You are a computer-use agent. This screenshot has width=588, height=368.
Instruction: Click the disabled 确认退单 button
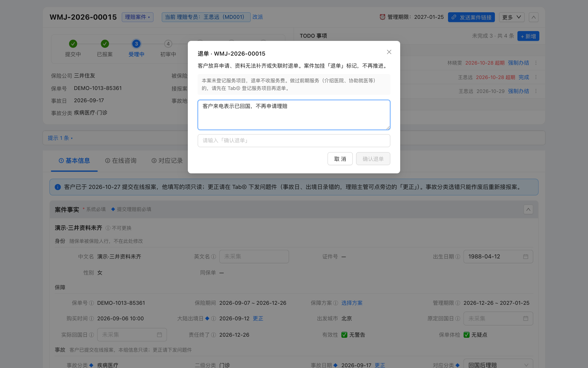pyautogui.click(x=373, y=159)
